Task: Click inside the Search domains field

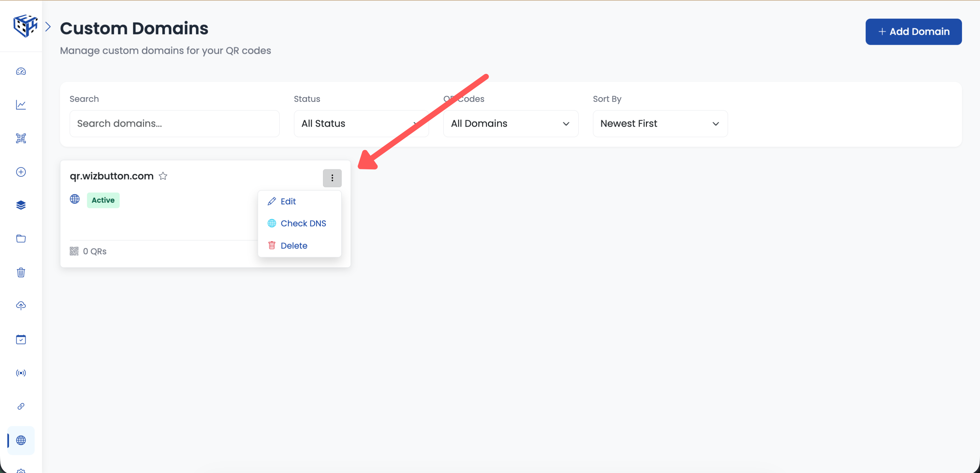Action: tap(174, 123)
